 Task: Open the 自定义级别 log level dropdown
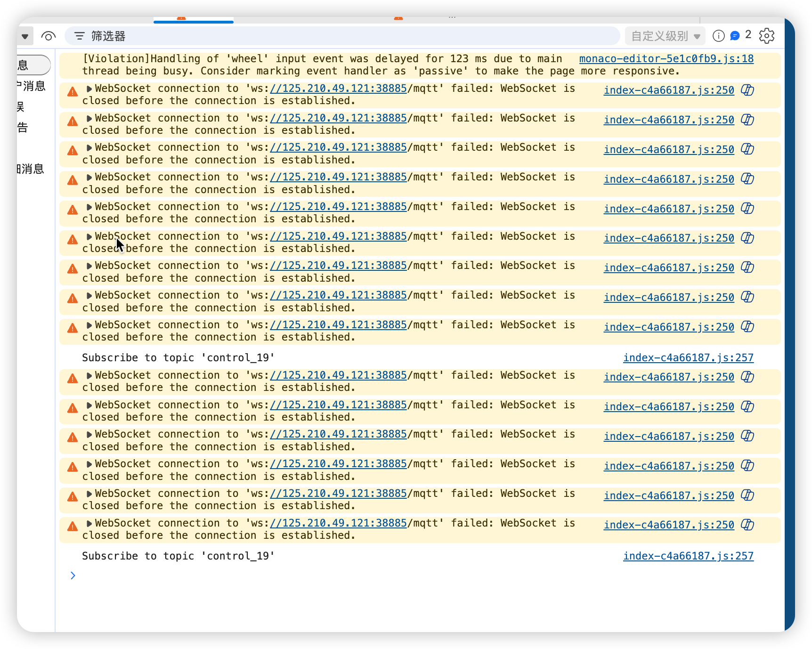click(x=665, y=36)
